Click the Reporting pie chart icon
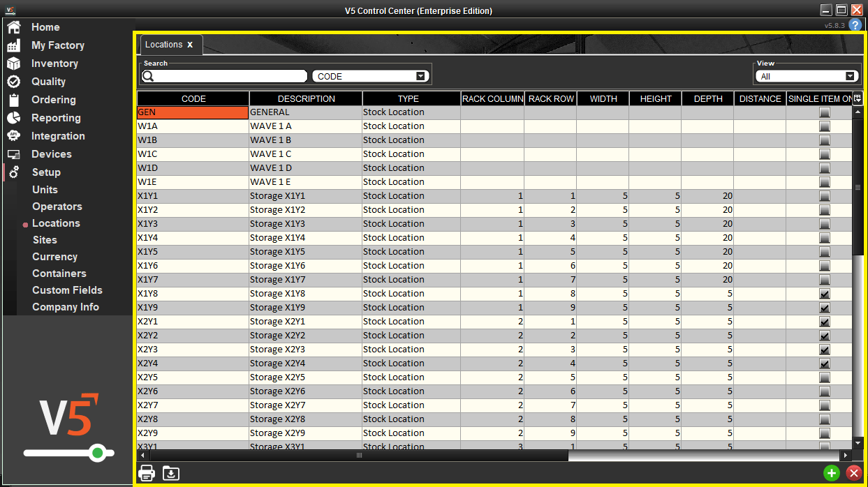The image size is (868, 487). [x=14, y=118]
